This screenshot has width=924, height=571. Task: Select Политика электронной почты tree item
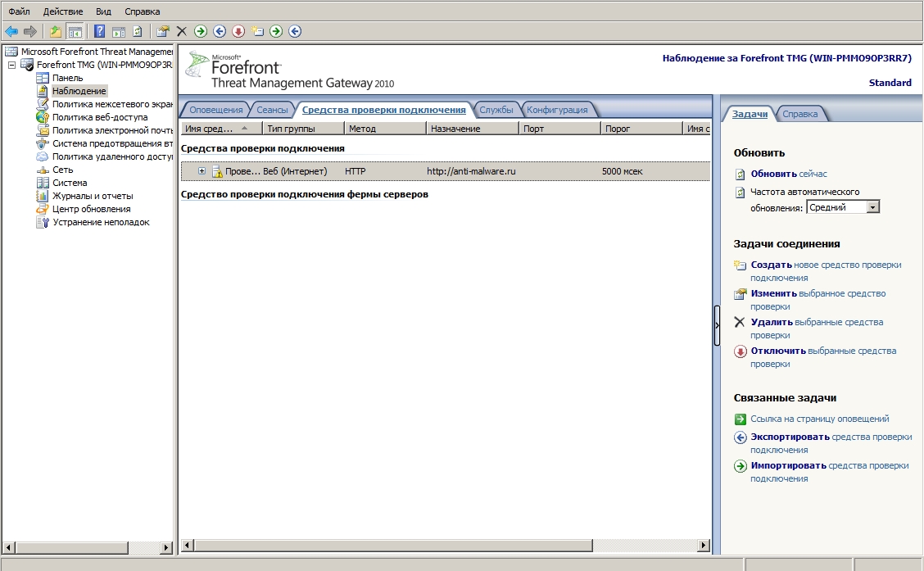(112, 130)
